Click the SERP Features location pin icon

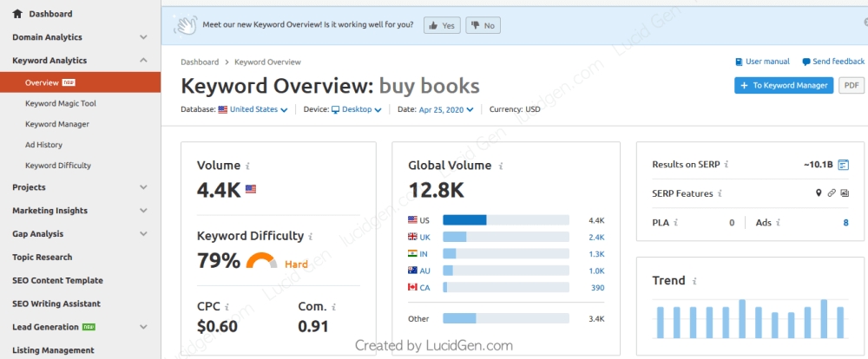tap(818, 193)
